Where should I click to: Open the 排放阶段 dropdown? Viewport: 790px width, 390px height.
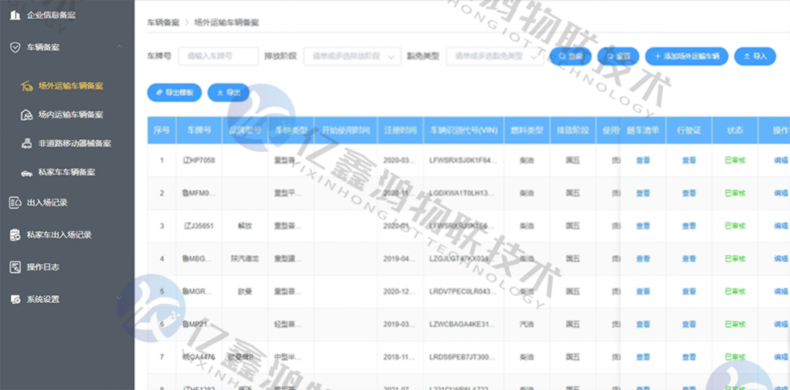tap(352, 56)
